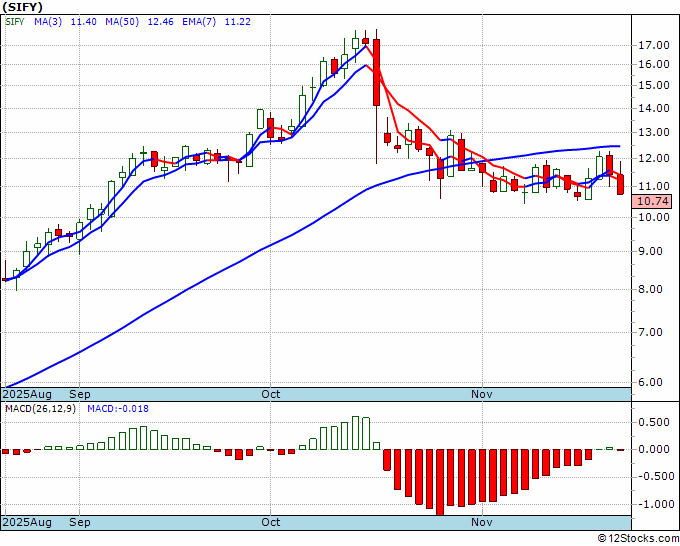Click the 14.00 price axis label

click(654, 108)
